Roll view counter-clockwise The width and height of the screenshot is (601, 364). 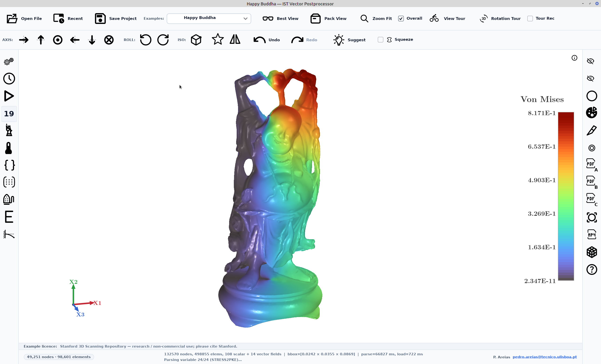tap(146, 40)
